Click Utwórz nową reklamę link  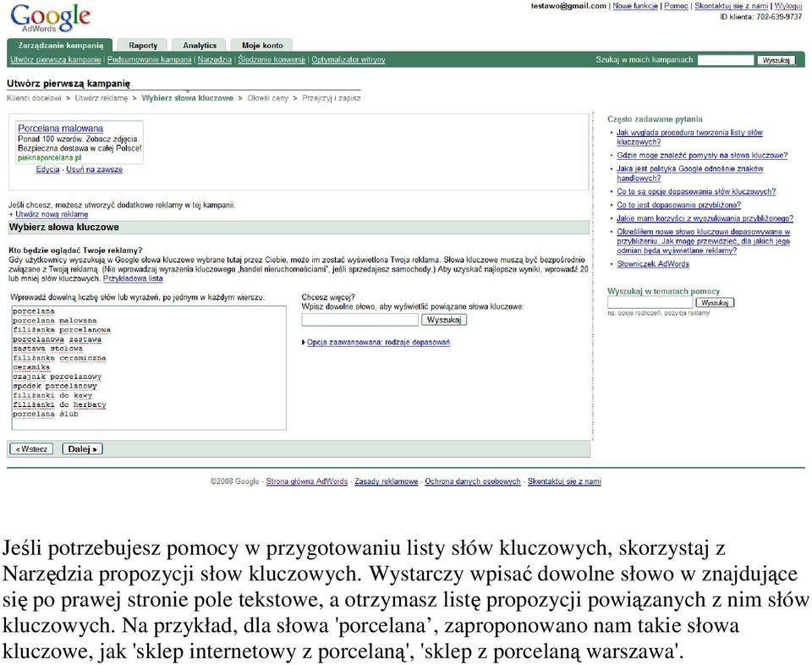click(52, 214)
